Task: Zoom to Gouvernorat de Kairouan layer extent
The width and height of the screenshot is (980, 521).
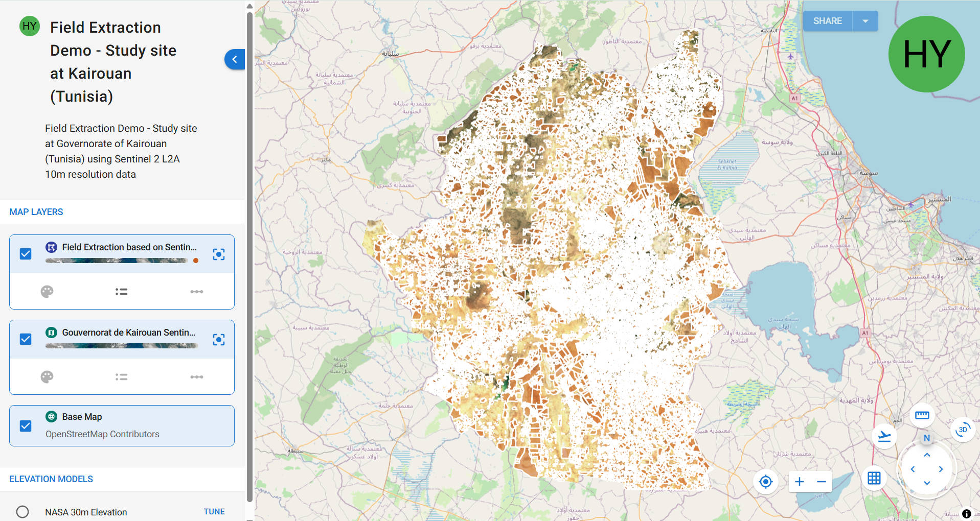Action: tap(219, 340)
